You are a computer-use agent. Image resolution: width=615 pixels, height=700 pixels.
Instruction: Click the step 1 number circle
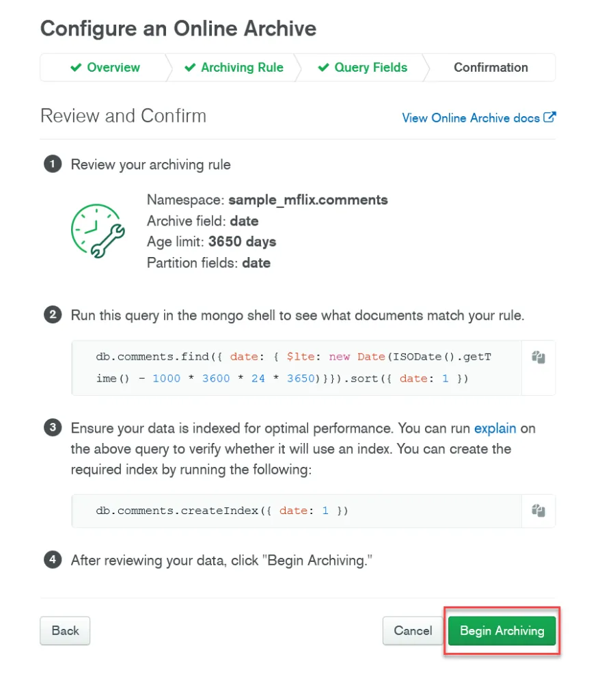coord(53,165)
